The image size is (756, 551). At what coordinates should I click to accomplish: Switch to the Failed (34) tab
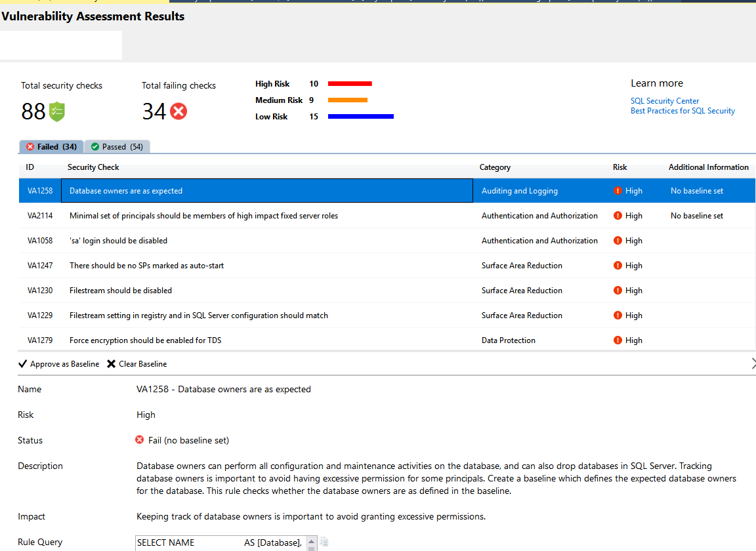point(51,147)
